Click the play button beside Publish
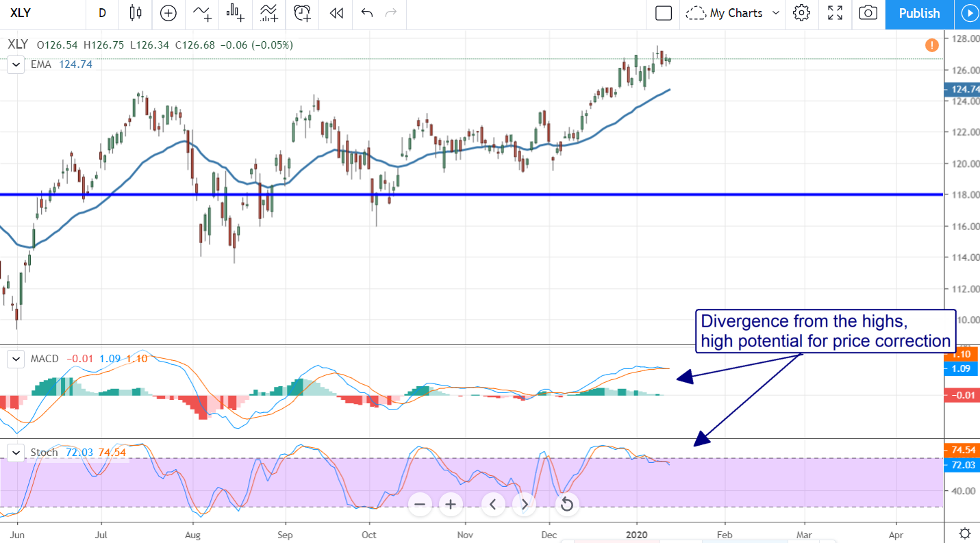Screen dimensions: 980x543 click(968, 14)
